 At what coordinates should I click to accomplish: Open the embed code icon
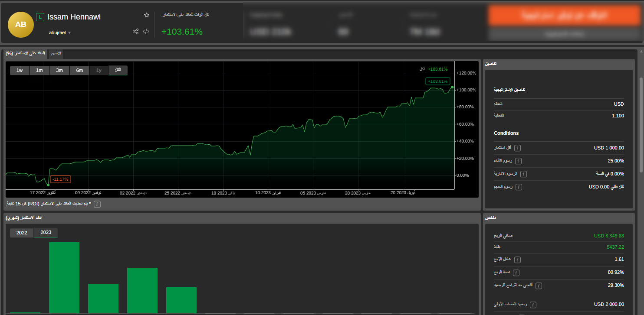[146, 31]
